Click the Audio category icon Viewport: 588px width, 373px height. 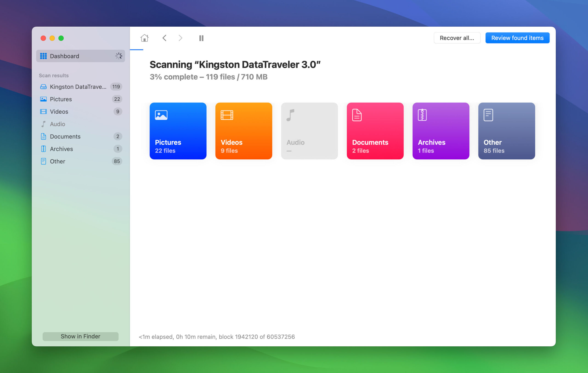point(291,114)
